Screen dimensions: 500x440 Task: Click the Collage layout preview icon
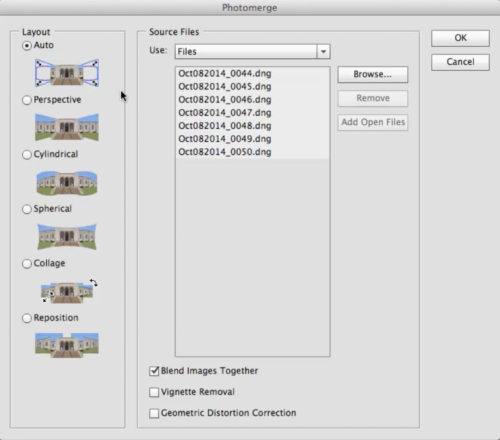point(69,291)
